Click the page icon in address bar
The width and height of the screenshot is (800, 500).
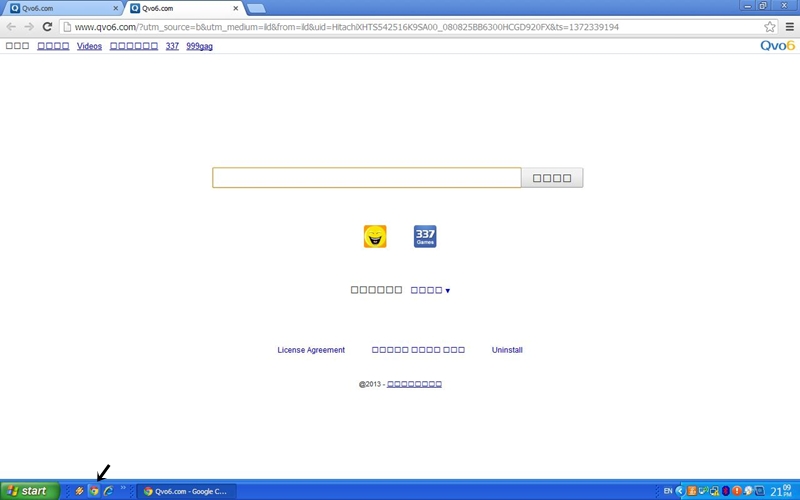(67, 27)
